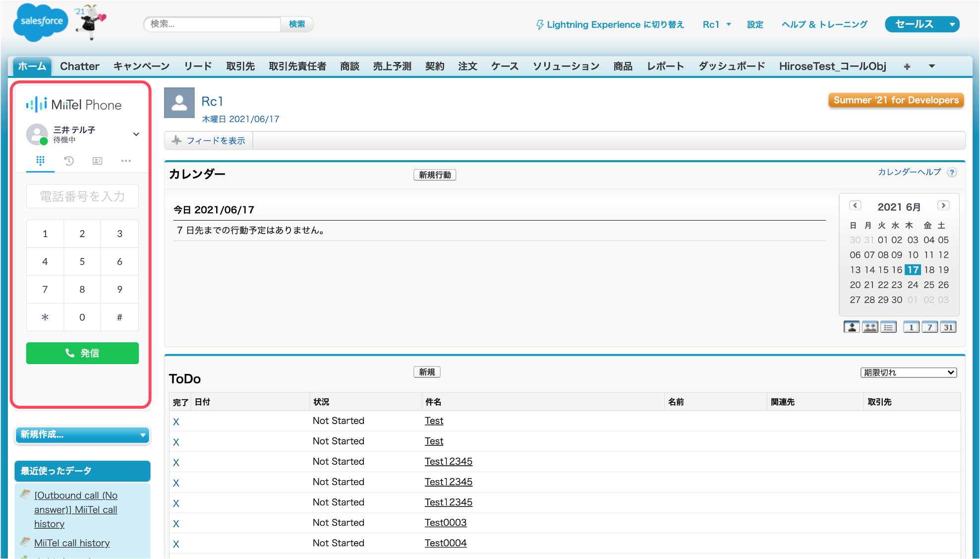Open the 設定 link

[755, 25]
